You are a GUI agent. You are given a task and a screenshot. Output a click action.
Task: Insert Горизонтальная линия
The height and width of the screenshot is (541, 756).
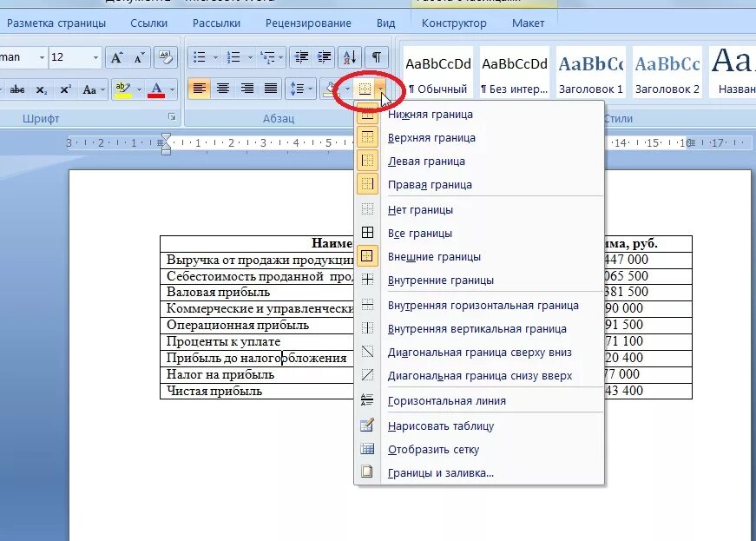coord(479,400)
